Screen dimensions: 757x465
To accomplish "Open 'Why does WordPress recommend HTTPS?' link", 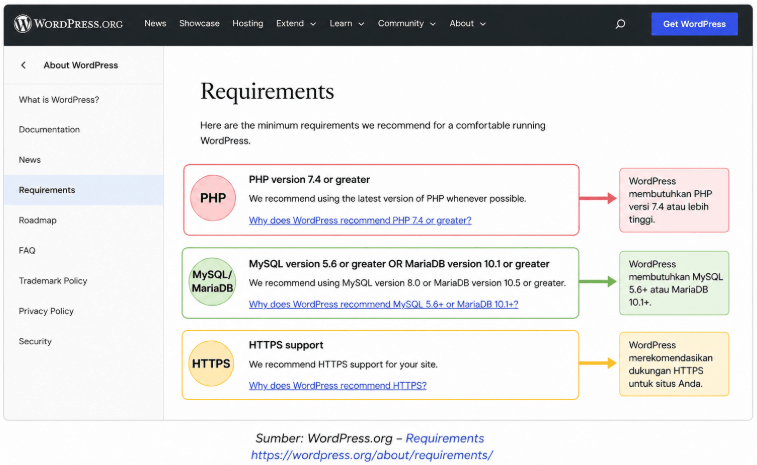I will pyautogui.click(x=337, y=385).
